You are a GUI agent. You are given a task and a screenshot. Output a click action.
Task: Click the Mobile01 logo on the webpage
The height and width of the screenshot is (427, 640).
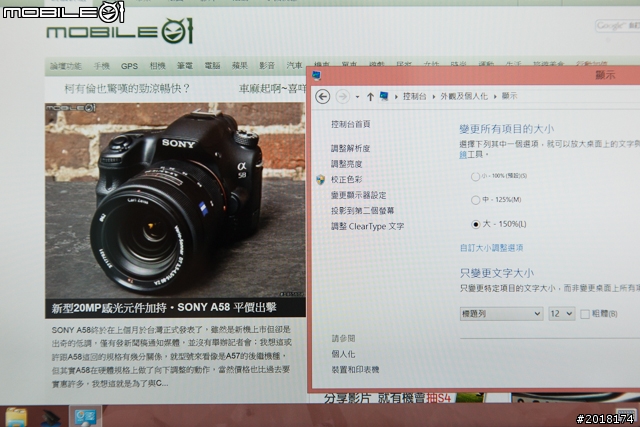click(120, 31)
